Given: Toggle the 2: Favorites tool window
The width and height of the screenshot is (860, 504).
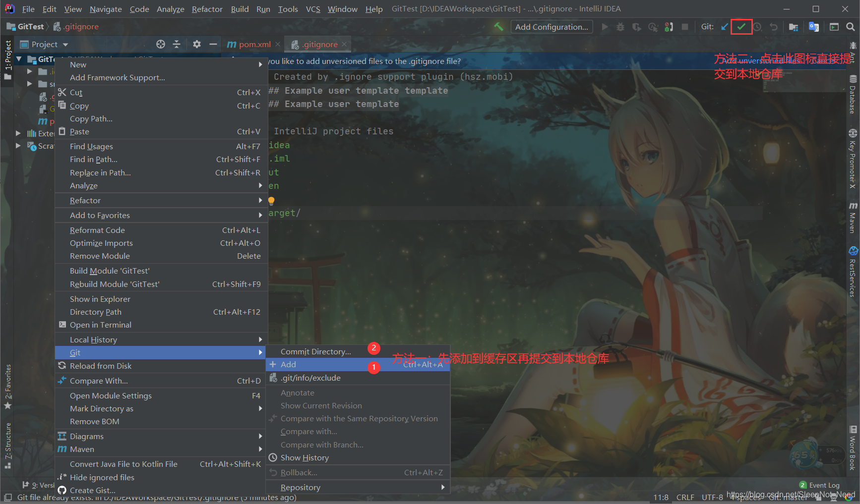Looking at the screenshot, I should pos(7,387).
